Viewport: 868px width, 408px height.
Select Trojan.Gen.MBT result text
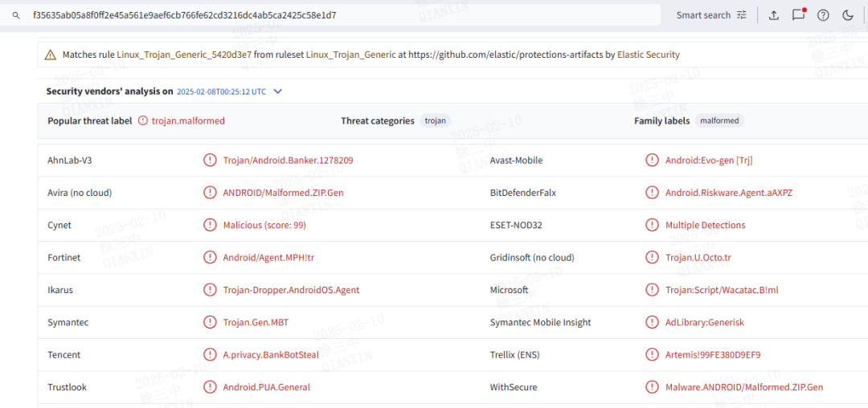pyautogui.click(x=256, y=322)
